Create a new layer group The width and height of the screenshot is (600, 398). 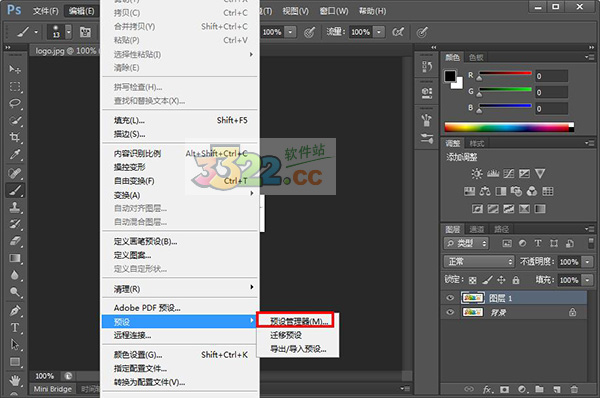pyautogui.click(x=539, y=389)
